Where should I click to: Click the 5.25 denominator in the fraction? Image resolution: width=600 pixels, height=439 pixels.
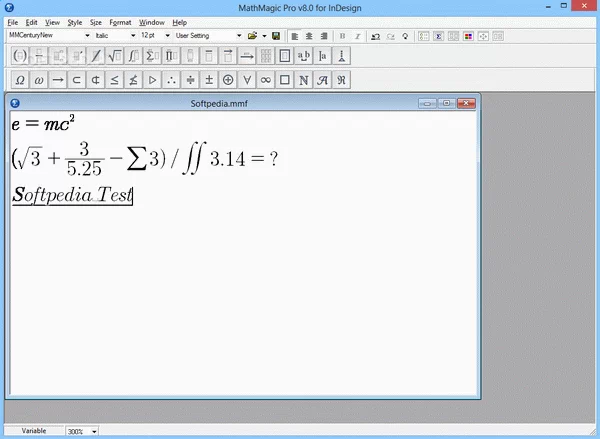pos(84,169)
